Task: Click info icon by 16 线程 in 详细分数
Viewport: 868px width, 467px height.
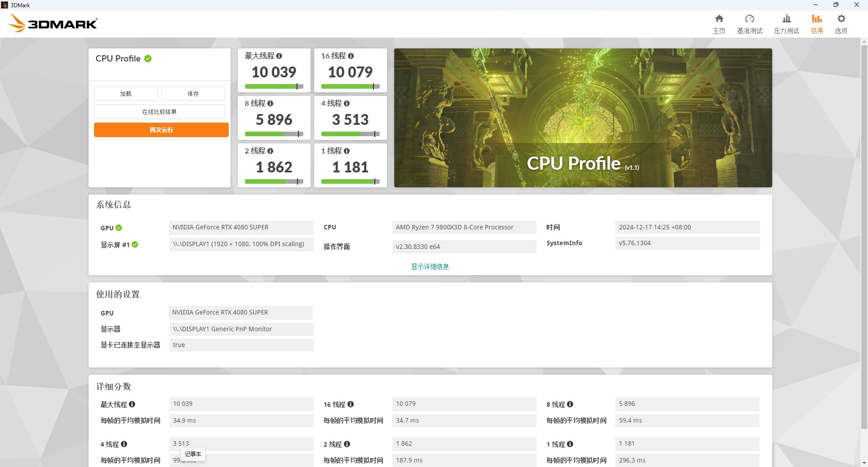Action: (350, 404)
